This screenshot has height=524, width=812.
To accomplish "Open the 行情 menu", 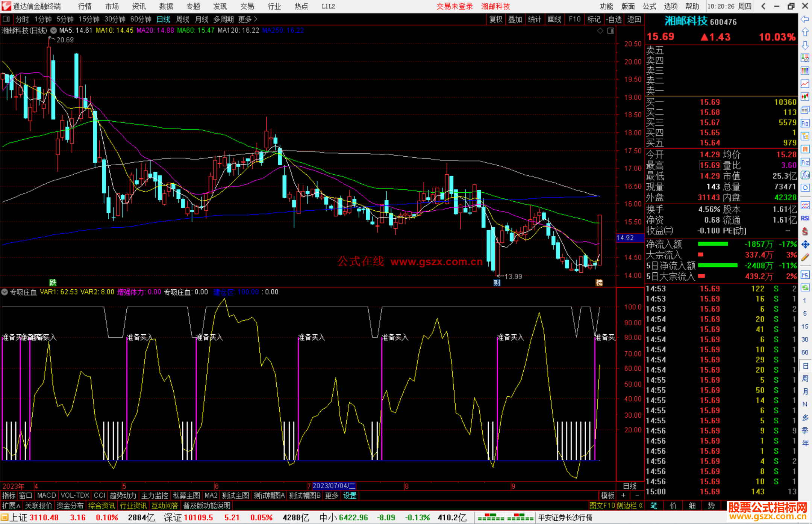I will coord(85,6).
